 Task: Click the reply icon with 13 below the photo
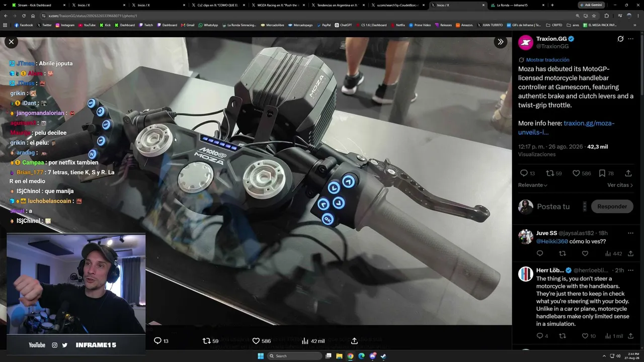[x=161, y=341]
